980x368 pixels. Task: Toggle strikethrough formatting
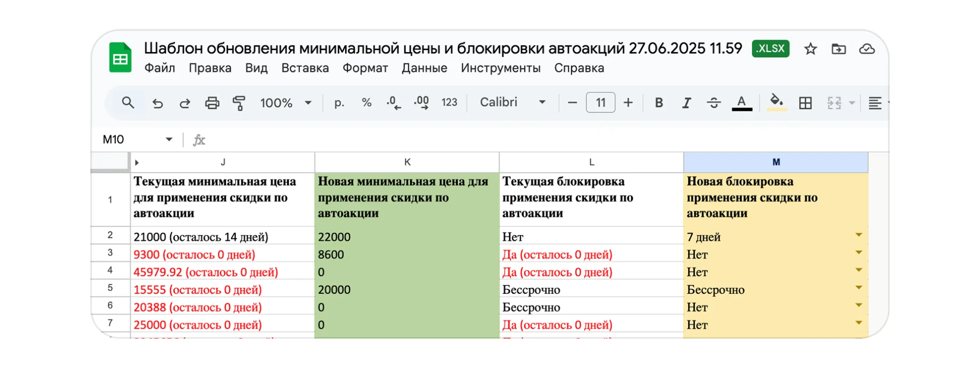coord(713,103)
